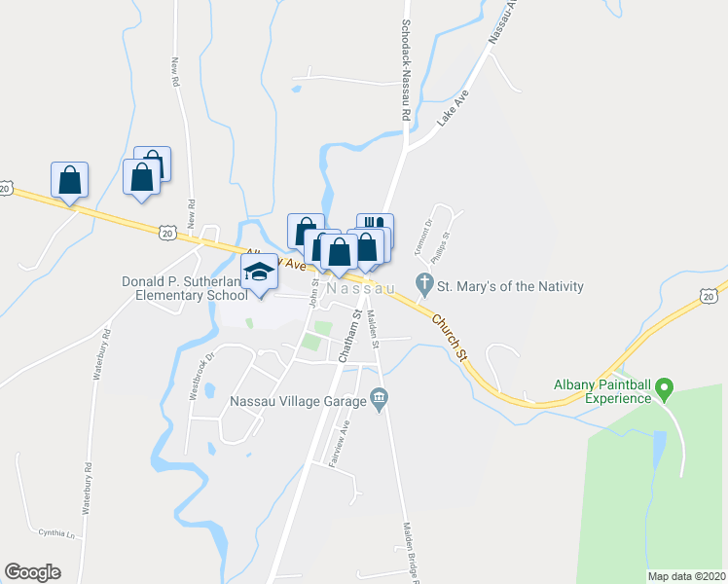
Task: Click the green Albany Paintball Experience pin
Action: click(665, 389)
